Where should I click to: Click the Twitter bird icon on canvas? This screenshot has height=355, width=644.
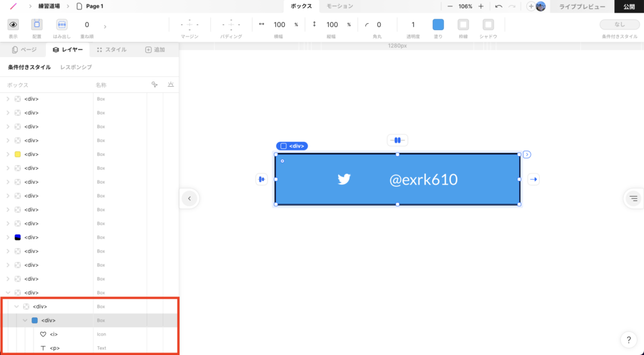coord(344,179)
